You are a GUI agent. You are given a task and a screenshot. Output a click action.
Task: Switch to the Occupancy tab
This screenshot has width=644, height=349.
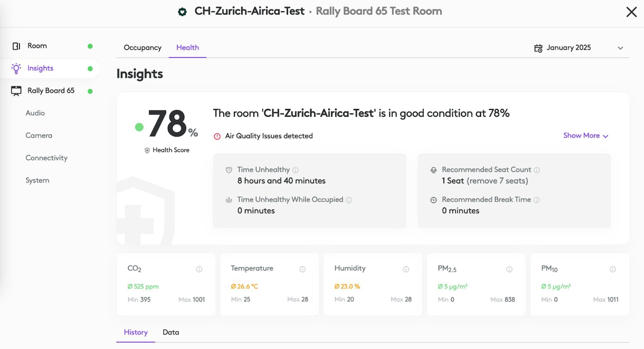(x=143, y=48)
